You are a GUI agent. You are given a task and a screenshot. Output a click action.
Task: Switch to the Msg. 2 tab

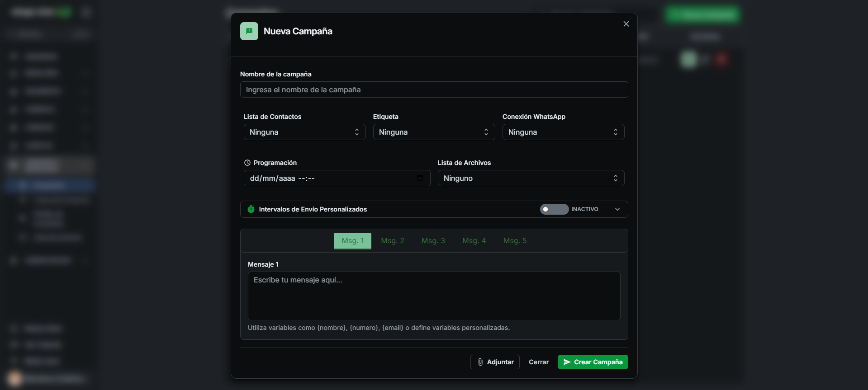tap(393, 240)
